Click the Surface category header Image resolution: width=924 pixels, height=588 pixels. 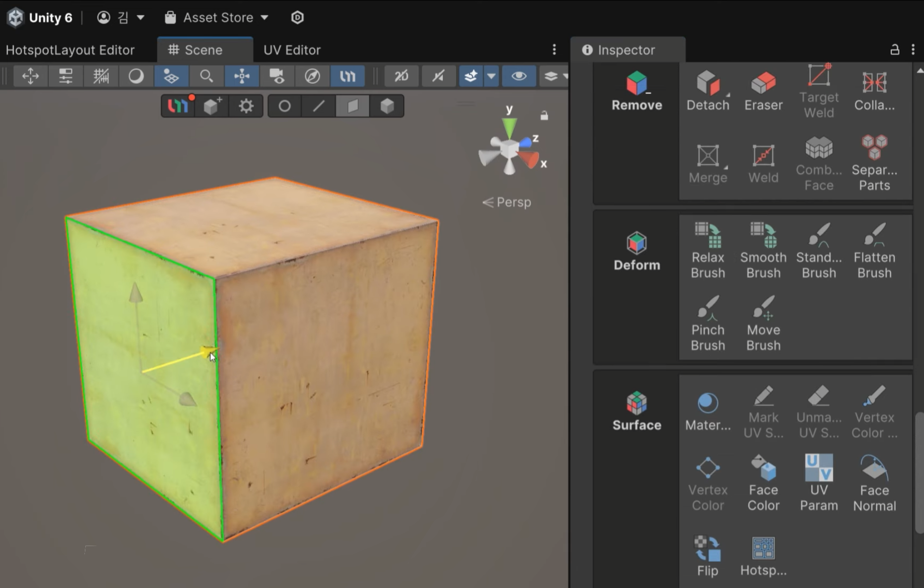point(637,412)
